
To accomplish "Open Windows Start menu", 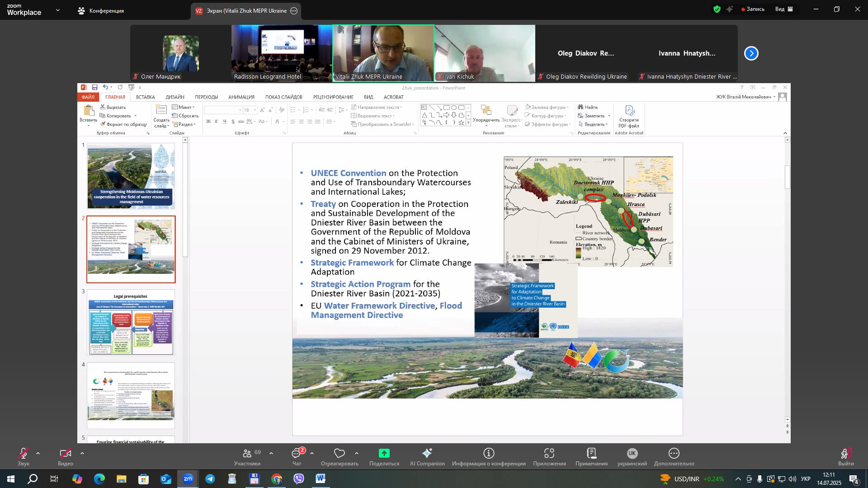I will pos(10,479).
